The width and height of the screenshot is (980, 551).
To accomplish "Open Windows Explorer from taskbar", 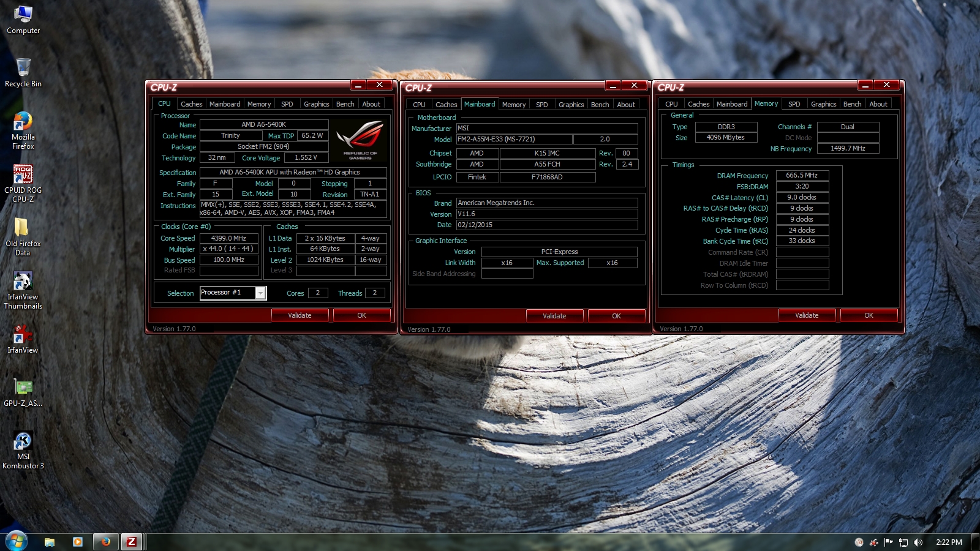I will pos(50,542).
